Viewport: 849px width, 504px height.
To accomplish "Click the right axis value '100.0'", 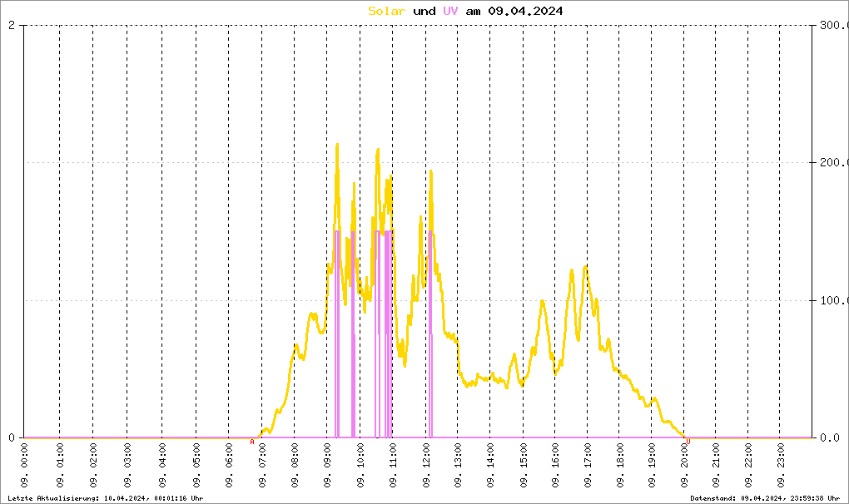I will (x=834, y=300).
